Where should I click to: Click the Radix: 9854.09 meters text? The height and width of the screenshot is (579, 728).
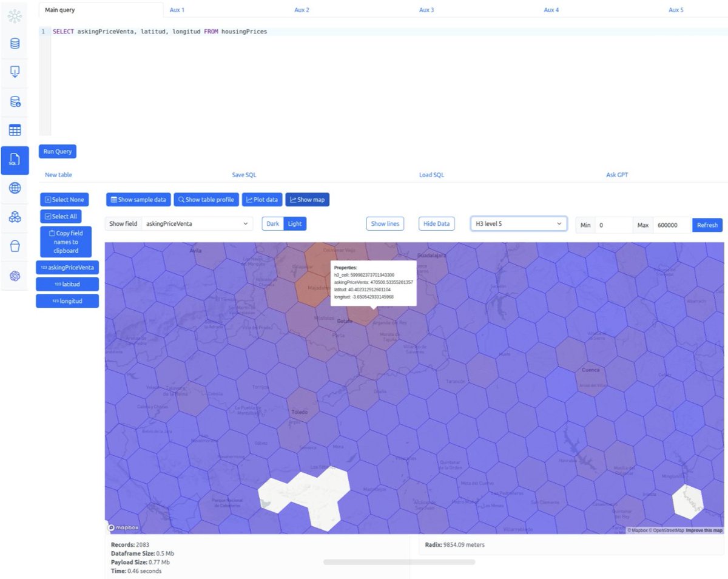[455, 545]
